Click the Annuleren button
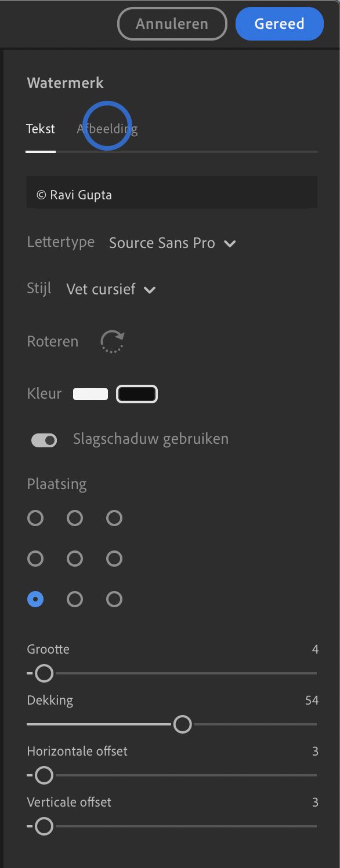This screenshot has width=340, height=868. point(172,23)
